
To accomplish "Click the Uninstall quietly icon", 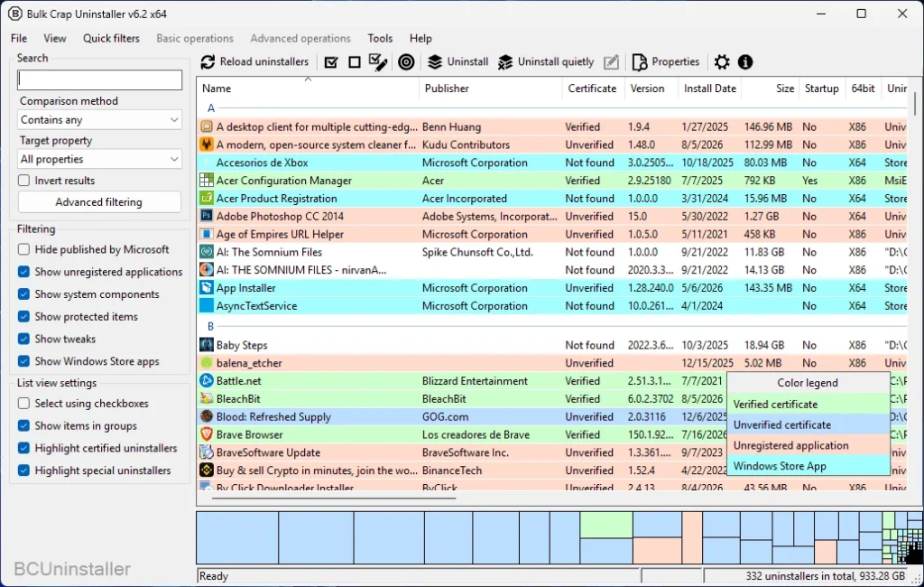I will pyautogui.click(x=505, y=62).
